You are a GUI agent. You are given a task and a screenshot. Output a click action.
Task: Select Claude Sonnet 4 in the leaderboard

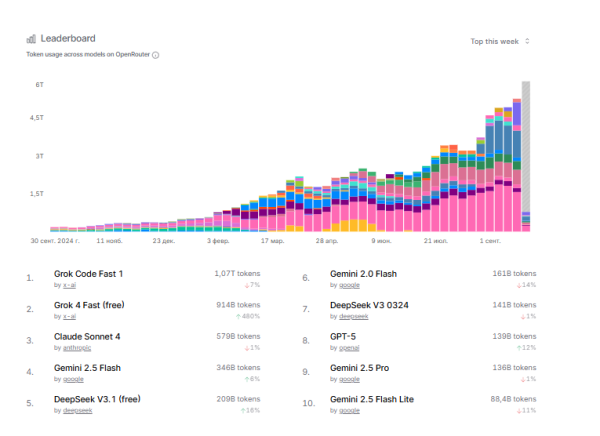[x=87, y=337]
